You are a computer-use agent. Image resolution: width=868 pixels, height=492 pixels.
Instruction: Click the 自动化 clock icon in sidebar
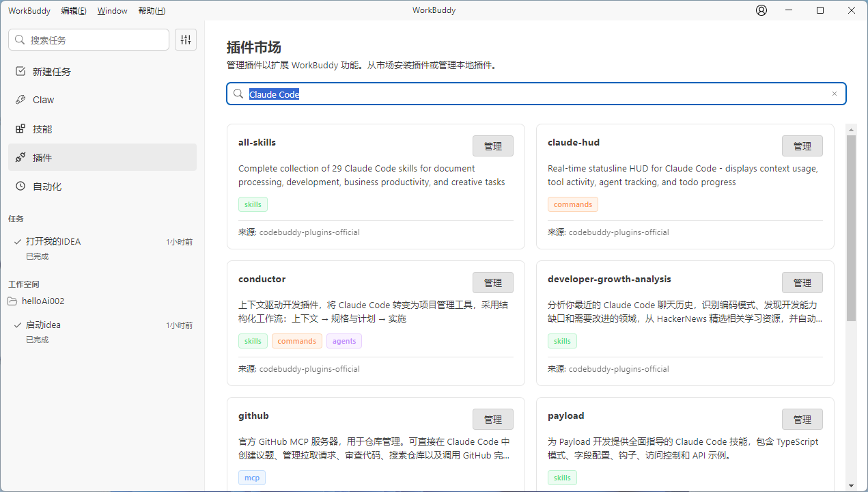coord(20,186)
